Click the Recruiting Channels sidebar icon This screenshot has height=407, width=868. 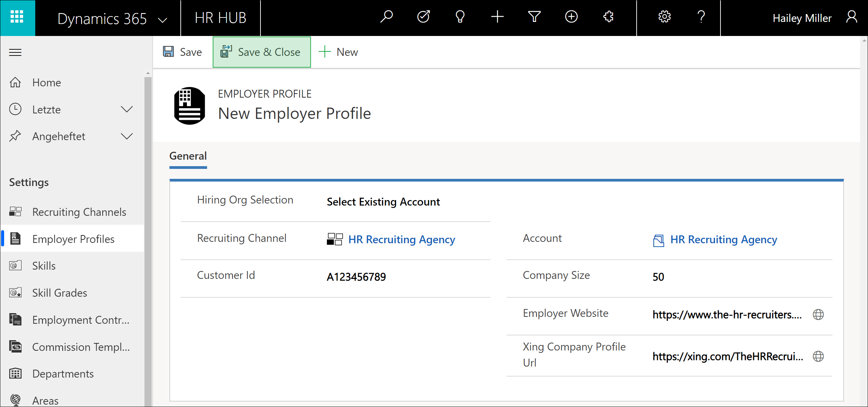15,211
